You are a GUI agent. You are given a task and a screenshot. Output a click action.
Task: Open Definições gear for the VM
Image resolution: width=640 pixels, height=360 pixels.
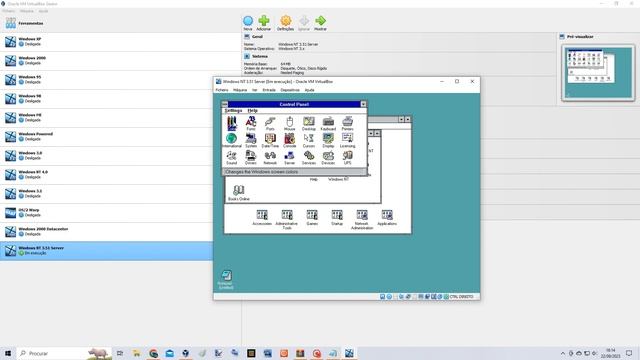[285, 23]
